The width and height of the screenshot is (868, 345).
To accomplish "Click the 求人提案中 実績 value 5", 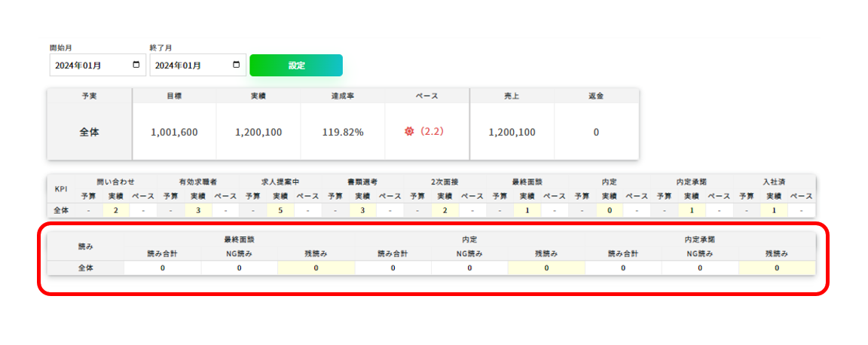I will [280, 210].
